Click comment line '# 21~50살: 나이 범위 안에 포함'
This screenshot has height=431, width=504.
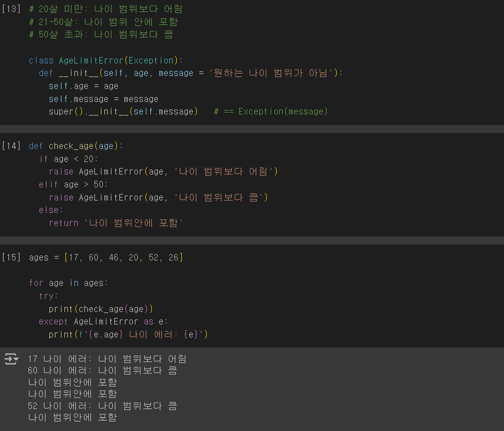coord(103,22)
